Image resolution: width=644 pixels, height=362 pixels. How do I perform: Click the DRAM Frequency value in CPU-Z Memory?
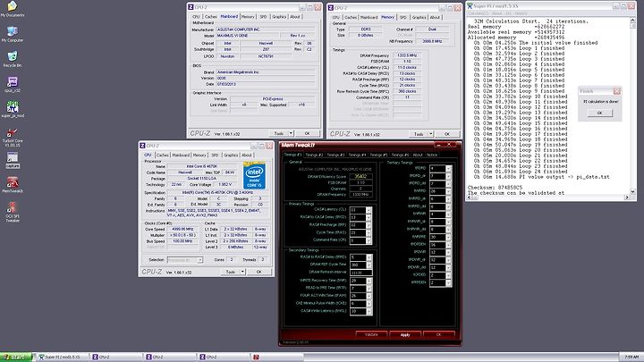tap(407, 55)
